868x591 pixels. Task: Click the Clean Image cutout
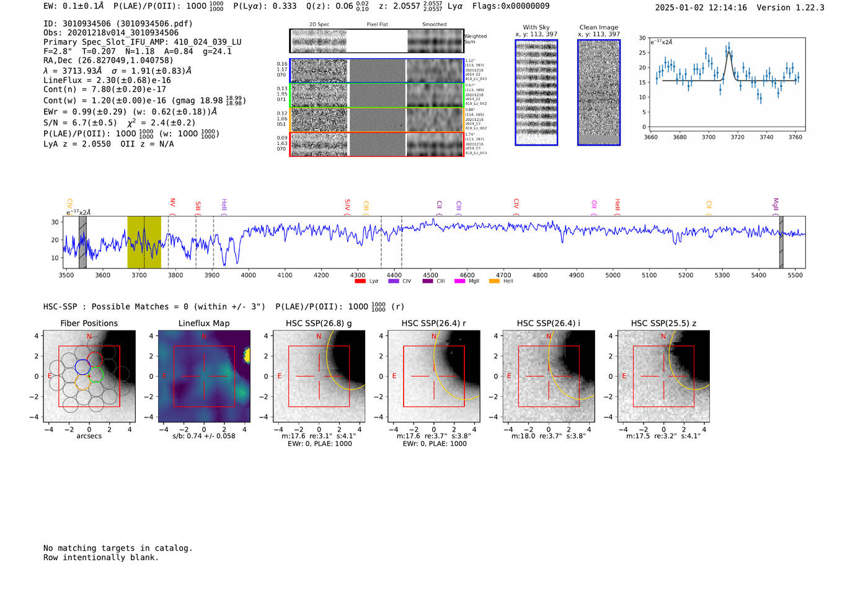point(599,92)
